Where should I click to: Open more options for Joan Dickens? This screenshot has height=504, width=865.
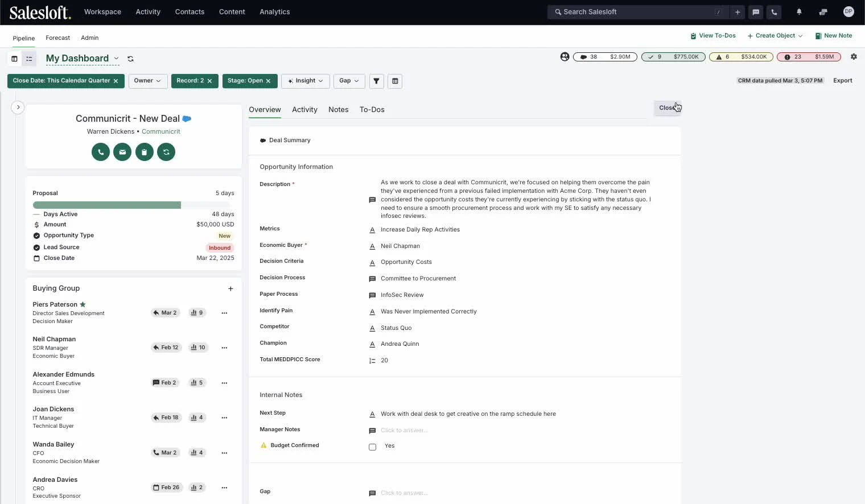(224, 418)
